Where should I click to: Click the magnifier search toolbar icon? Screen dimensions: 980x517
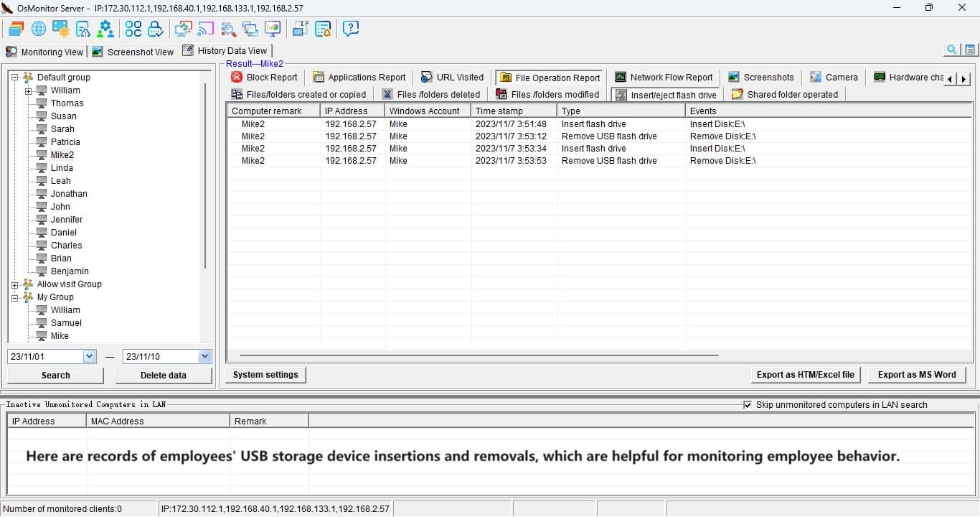pyautogui.click(x=228, y=28)
